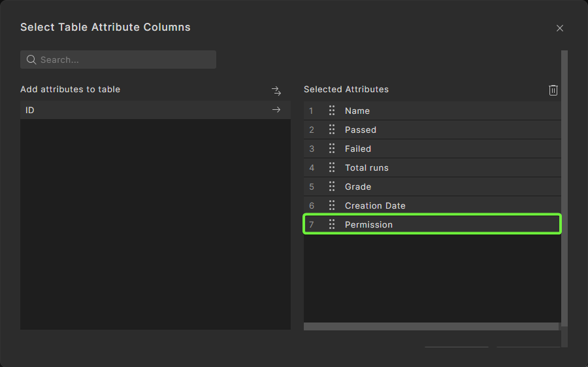Viewport: 588px width, 367px height.
Task: Select the highlighted Permission attribute row
Action: click(x=444, y=224)
